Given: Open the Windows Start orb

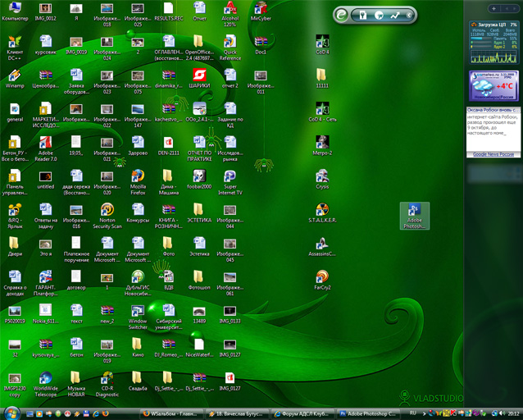Looking at the screenshot, I should coord(12,413).
